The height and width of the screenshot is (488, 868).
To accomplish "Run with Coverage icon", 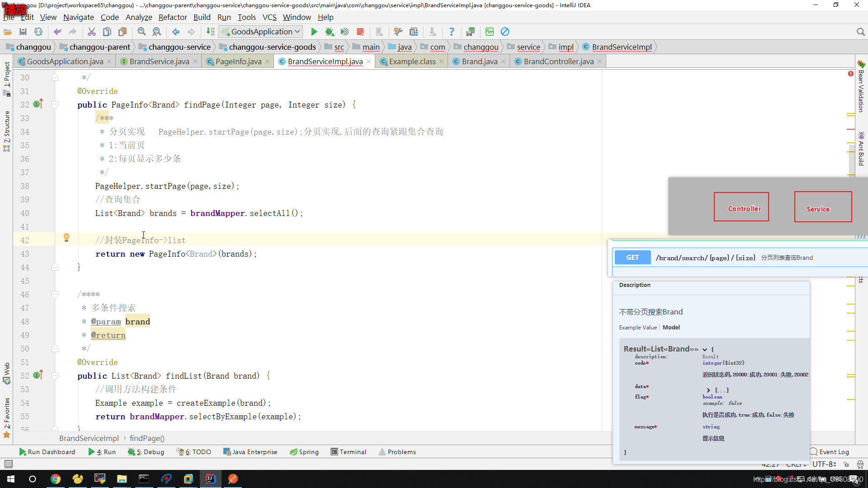I will pos(345,32).
